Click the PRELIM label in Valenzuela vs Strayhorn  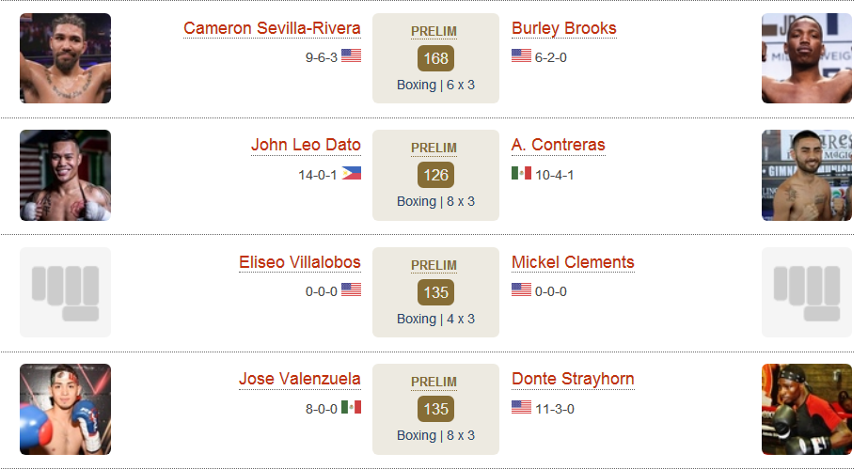point(434,383)
